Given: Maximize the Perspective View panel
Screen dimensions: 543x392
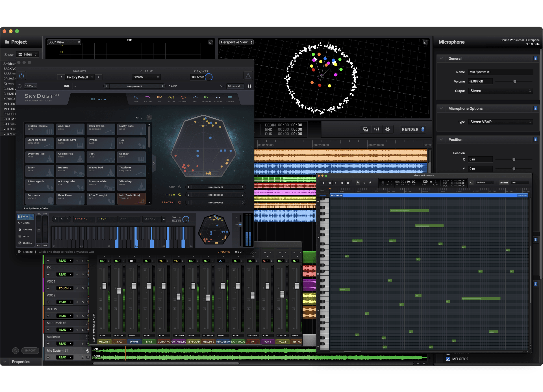Looking at the screenshot, I should coord(425,42).
